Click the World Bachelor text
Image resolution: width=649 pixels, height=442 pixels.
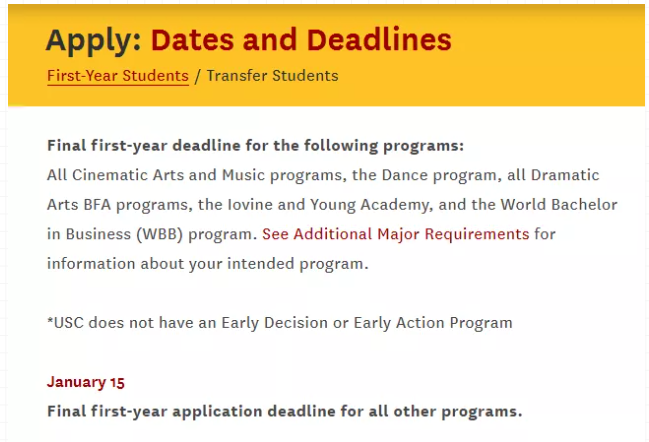[559, 204]
